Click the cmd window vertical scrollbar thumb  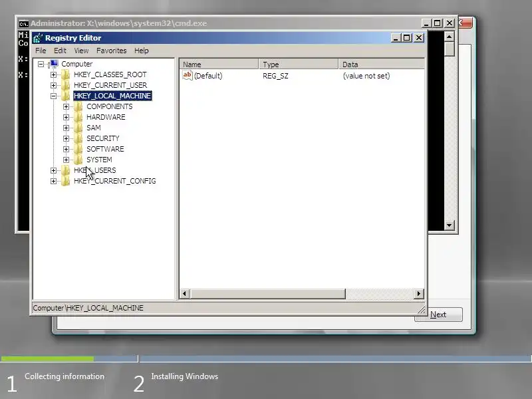click(x=450, y=49)
